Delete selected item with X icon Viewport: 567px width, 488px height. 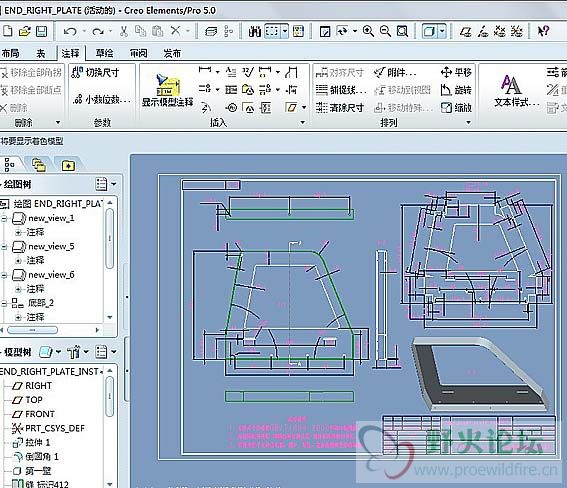tap(175, 31)
